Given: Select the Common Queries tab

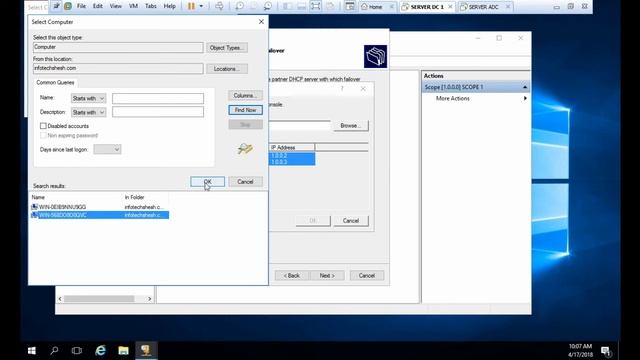Looking at the screenshot, I should tap(55, 82).
